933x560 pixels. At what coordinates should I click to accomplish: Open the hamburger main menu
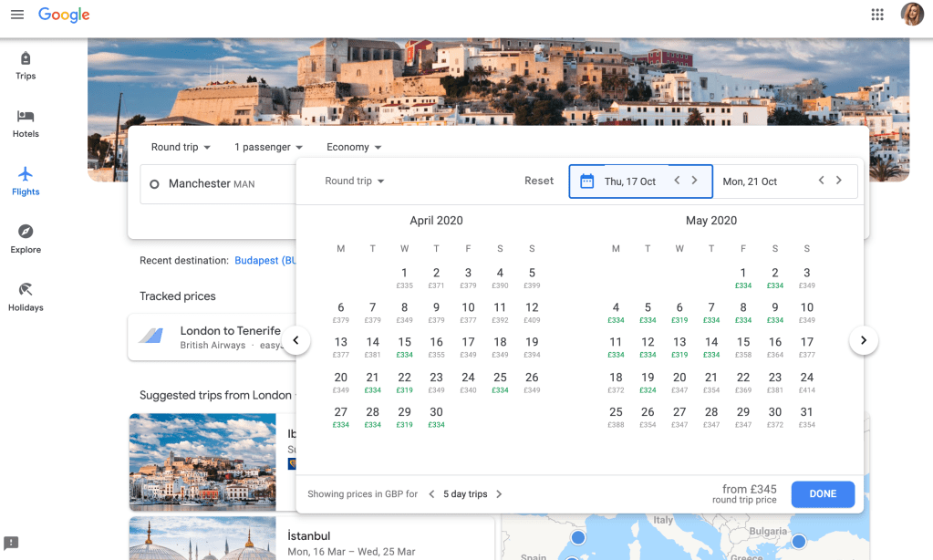click(17, 15)
